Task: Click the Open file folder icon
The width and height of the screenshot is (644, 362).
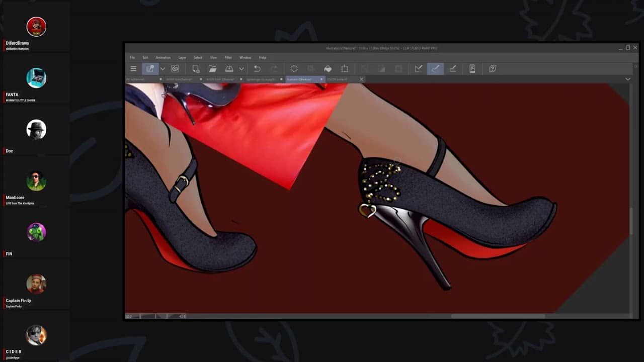Action: [212, 69]
